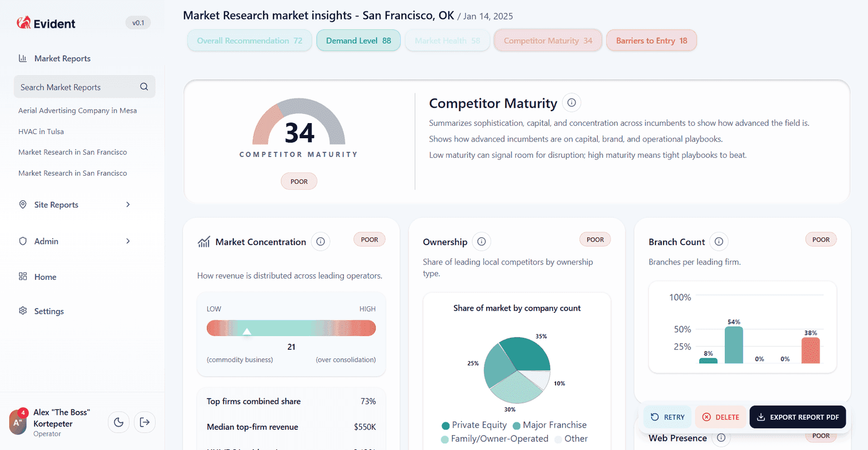
Task: Click the Ownership info icon
Action: coord(481,242)
